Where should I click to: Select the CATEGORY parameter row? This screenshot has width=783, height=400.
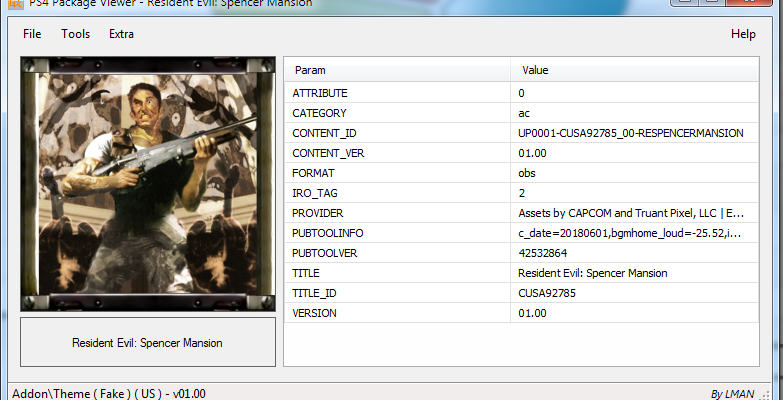coord(319,113)
